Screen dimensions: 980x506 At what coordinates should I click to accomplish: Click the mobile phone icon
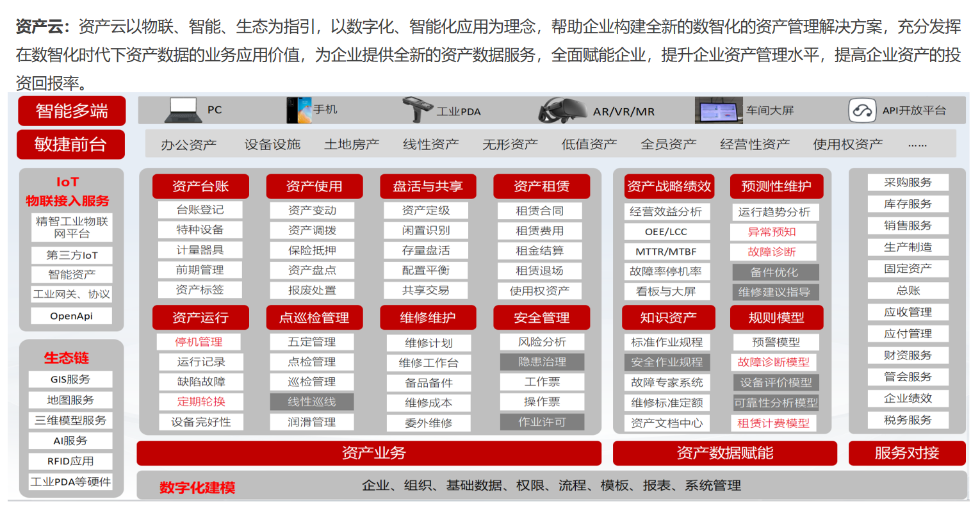coord(298,110)
